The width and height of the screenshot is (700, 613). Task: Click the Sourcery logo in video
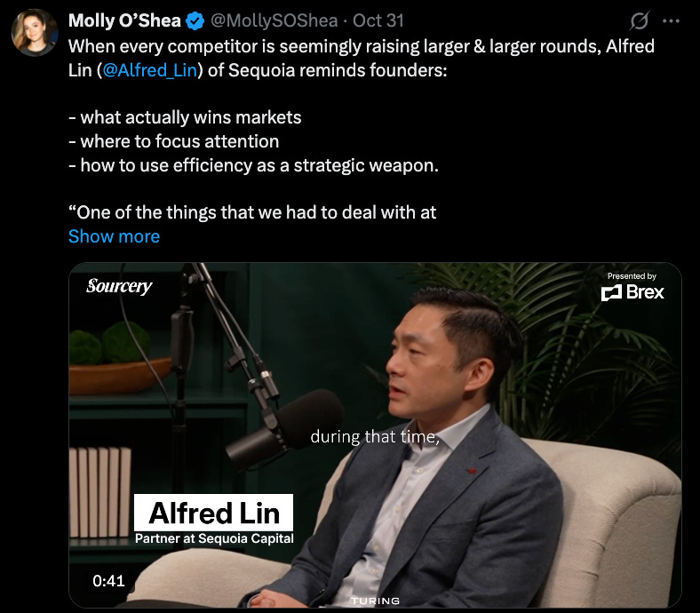pos(119,286)
